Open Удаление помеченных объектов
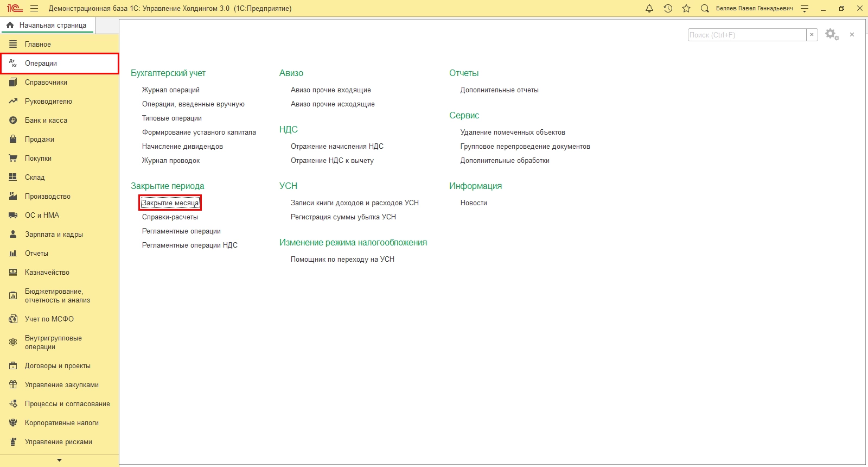This screenshot has width=868, height=467. [x=513, y=132]
